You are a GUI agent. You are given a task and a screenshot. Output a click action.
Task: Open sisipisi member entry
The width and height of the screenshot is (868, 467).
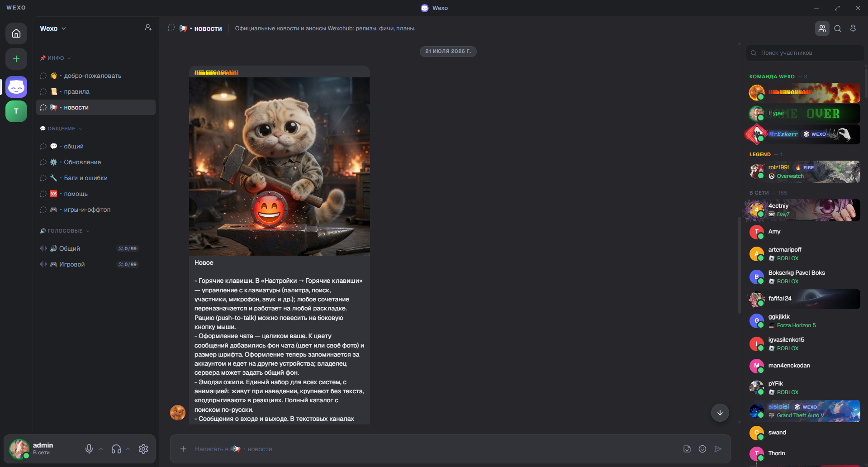(803, 411)
